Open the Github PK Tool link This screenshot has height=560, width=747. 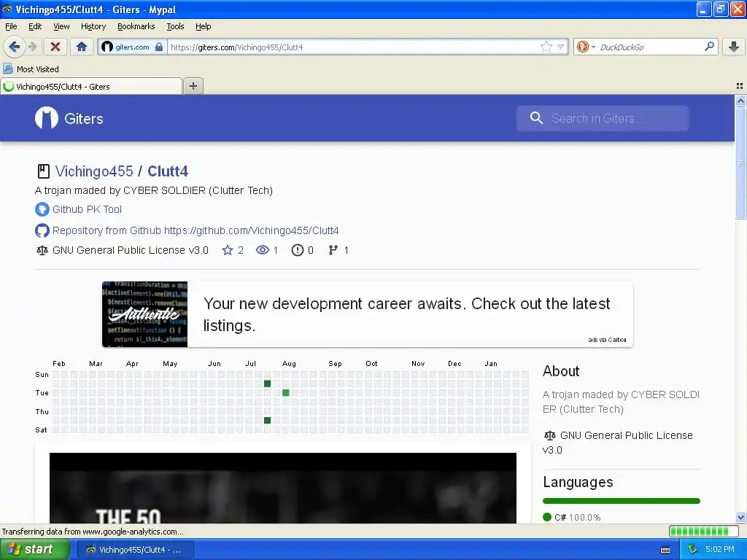point(87,209)
